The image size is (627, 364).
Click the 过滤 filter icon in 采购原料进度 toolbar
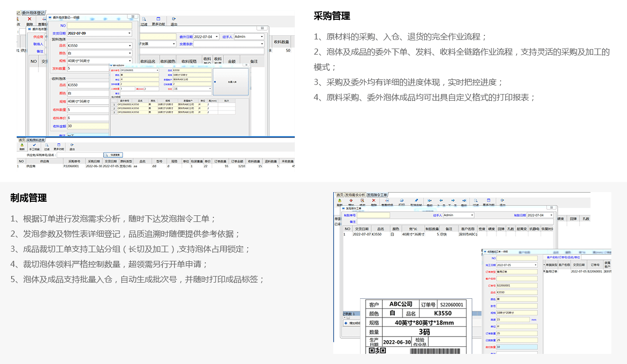click(47, 146)
